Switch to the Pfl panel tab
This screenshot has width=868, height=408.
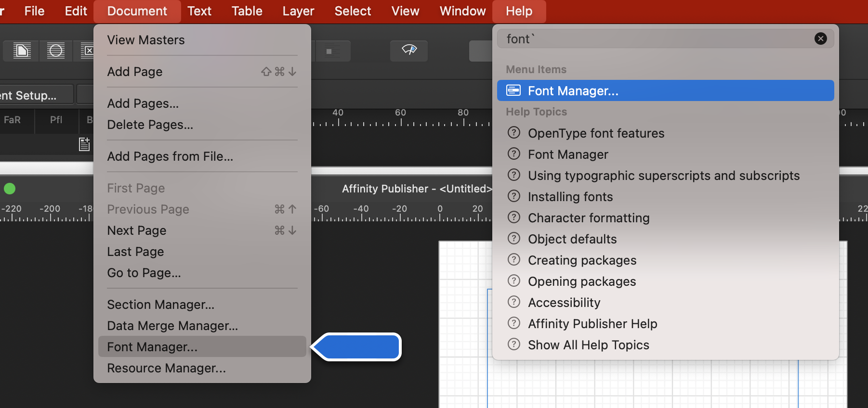coord(56,120)
